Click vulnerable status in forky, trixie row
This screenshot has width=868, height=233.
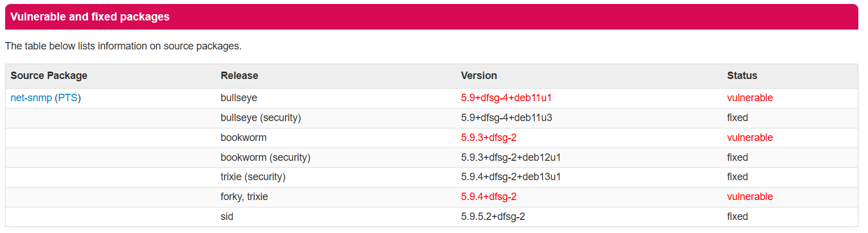[750, 197]
